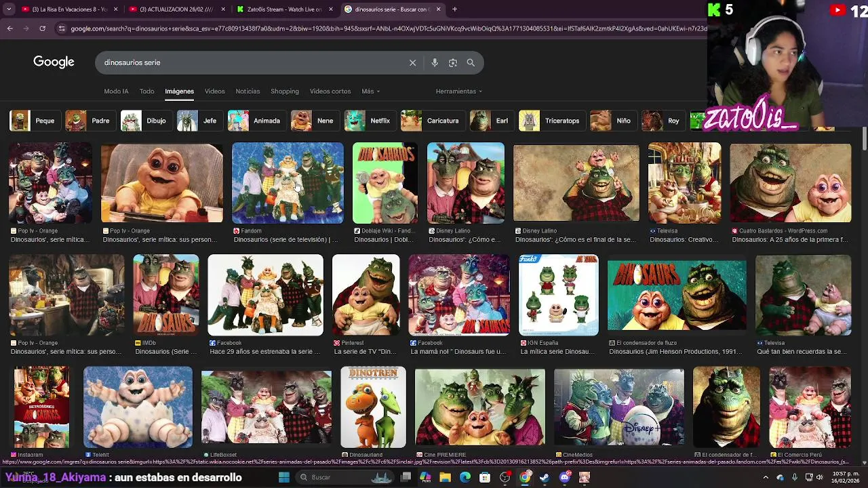Filter by the 'Nene' chip
Viewport: 868px width, 488px height.
(315, 121)
